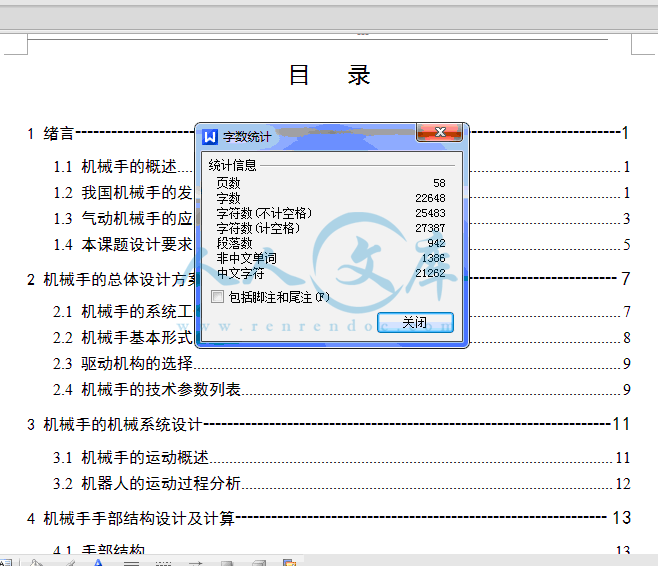Screen dimensions: 658x566
Task: Click the 字数统计 dialog title text
Action: point(247,137)
